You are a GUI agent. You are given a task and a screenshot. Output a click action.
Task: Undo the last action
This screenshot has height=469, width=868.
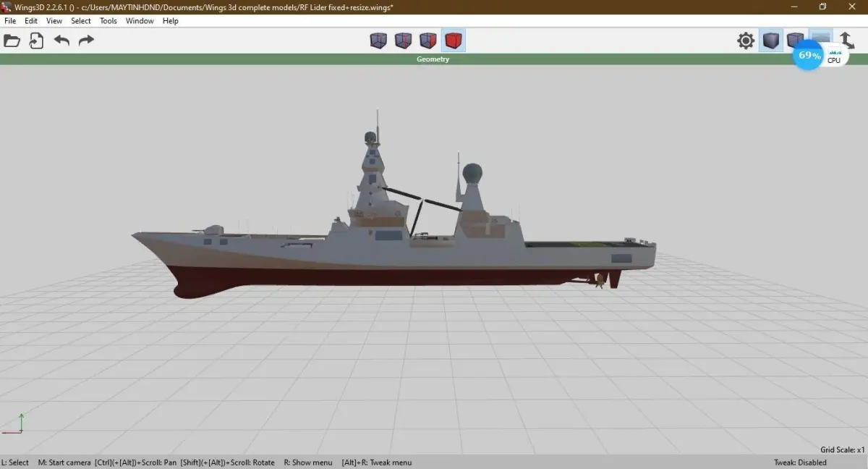[x=61, y=41]
